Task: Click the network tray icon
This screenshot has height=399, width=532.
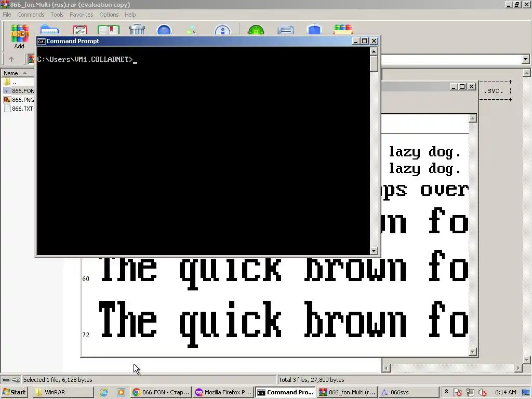Action: 470,393
